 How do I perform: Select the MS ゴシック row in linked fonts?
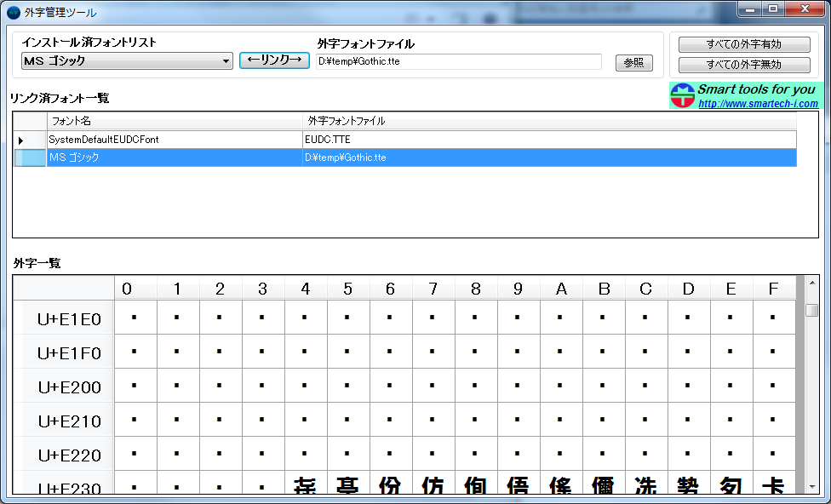(x=175, y=157)
